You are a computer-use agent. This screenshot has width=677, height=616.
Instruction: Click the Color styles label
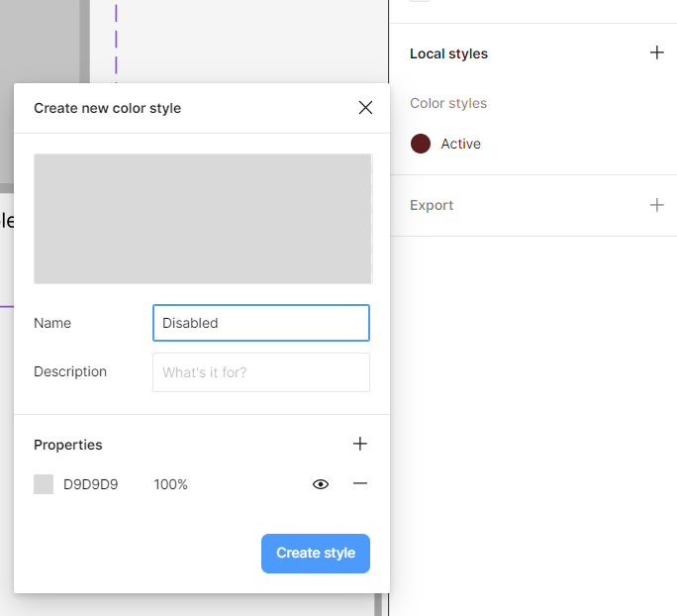coord(448,103)
